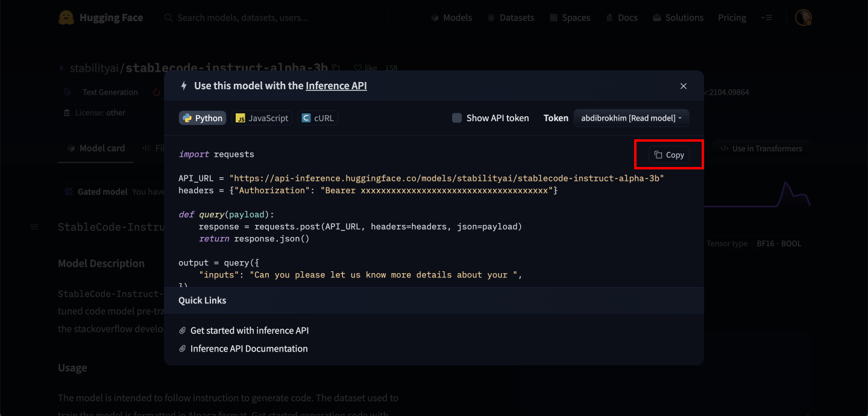Open the Solutions menu in the navbar
Image resolution: width=868 pixels, height=416 pixels.
(x=678, y=17)
